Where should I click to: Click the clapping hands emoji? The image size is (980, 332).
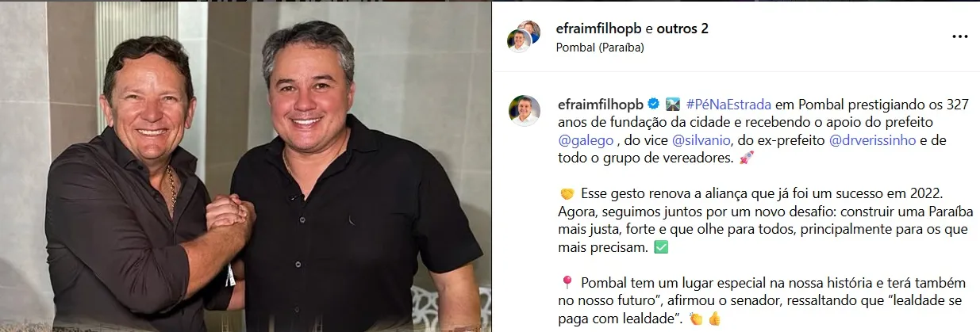696,319
